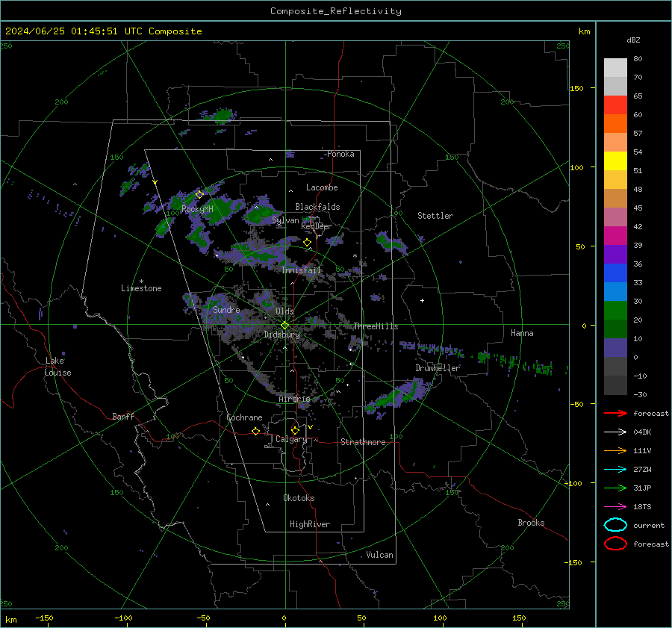This screenshot has height=628, width=672.
Task: Click the yellow V marker northeast of Calgary
Action: pyautogui.click(x=311, y=427)
